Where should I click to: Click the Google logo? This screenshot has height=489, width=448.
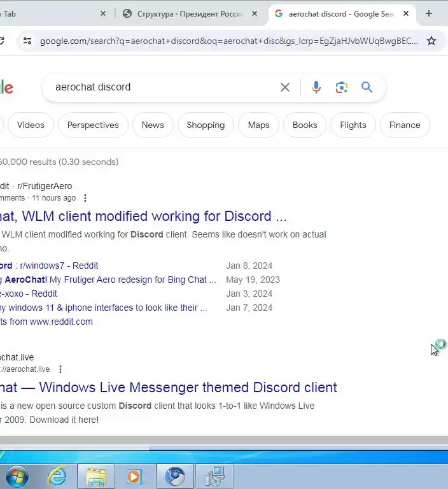[6, 87]
